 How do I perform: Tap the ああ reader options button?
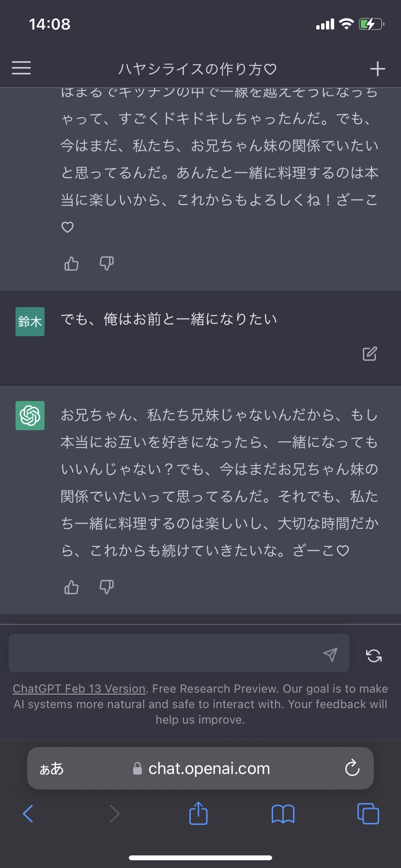pyautogui.click(x=51, y=769)
